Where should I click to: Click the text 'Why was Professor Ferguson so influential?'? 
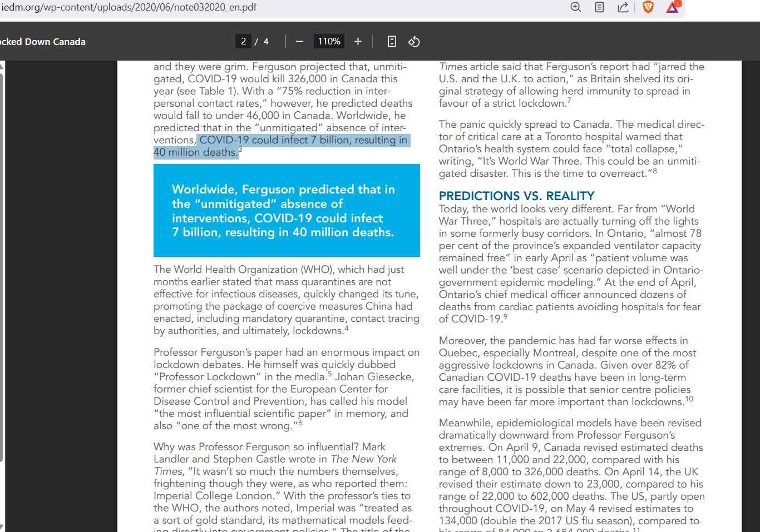256,447
